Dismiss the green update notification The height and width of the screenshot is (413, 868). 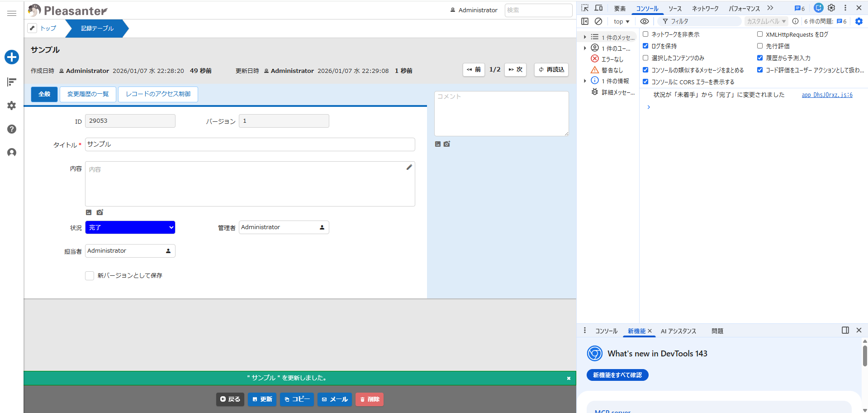[x=569, y=378]
